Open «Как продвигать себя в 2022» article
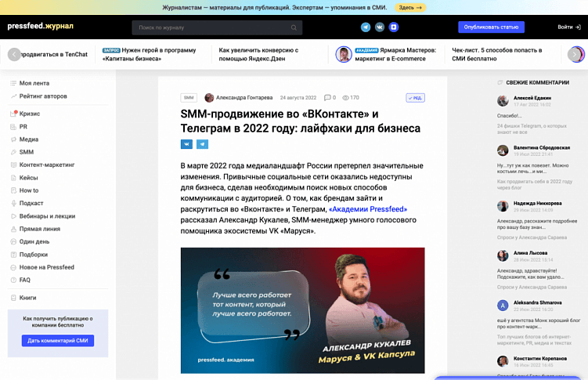The height and width of the screenshot is (380, 588). coord(535,185)
